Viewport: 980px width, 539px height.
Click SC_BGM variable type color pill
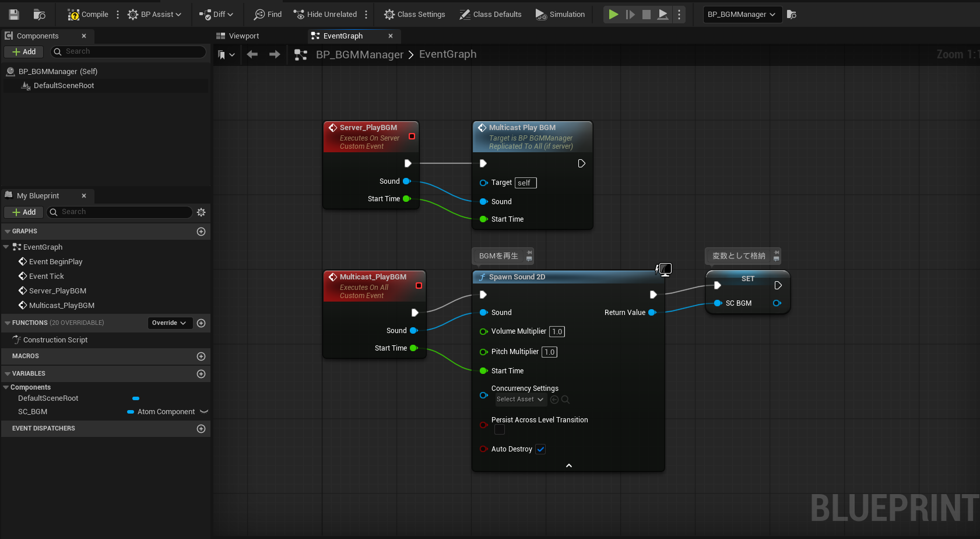click(131, 412)
